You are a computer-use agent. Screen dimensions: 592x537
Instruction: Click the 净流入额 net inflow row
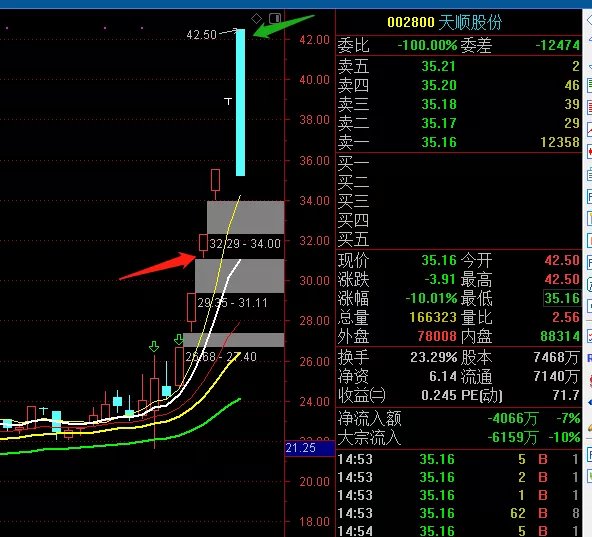click(x=458, y=418)
